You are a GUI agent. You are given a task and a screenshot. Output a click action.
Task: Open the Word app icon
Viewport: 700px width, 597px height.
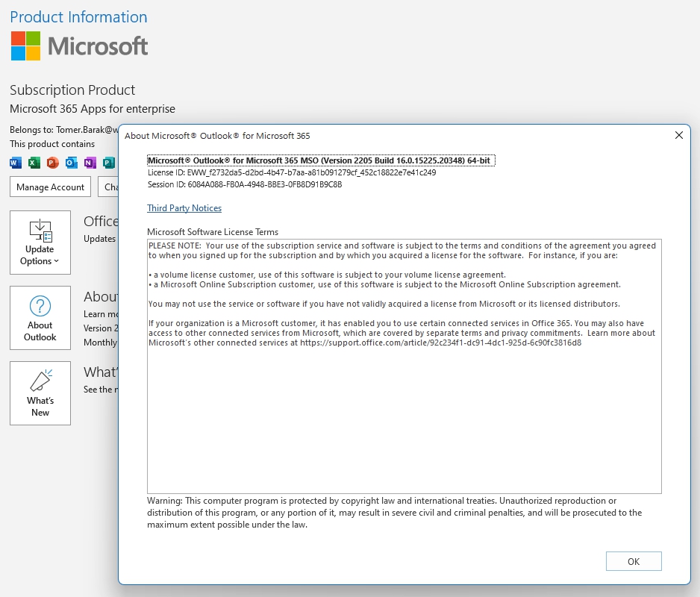click(16, 163)
